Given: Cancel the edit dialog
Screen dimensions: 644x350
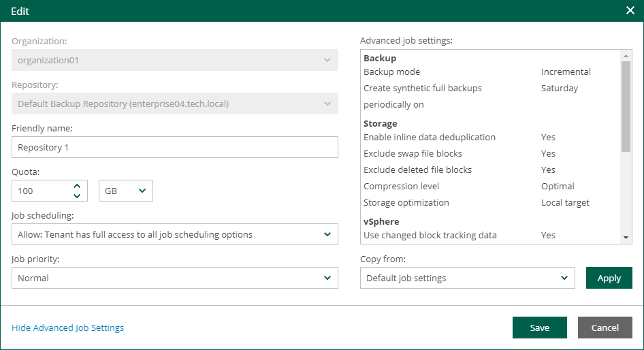Looking at the screenshot, I should [605, 328].
